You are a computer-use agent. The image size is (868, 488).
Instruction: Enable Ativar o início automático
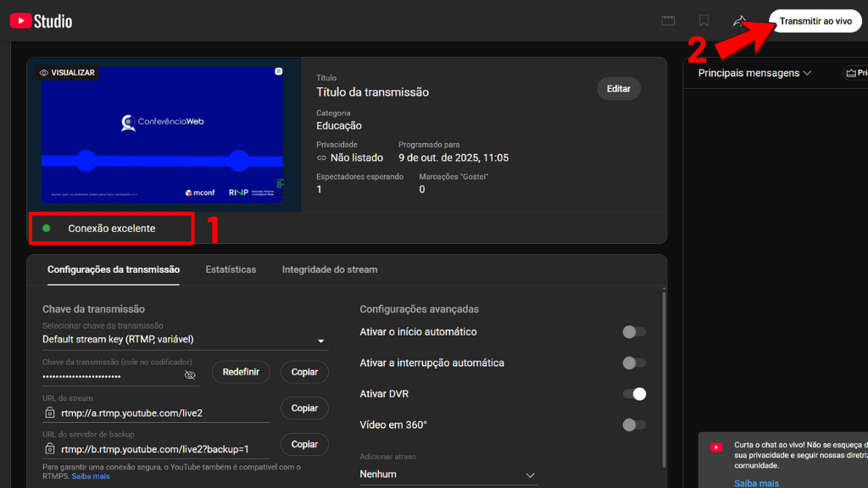633,332
